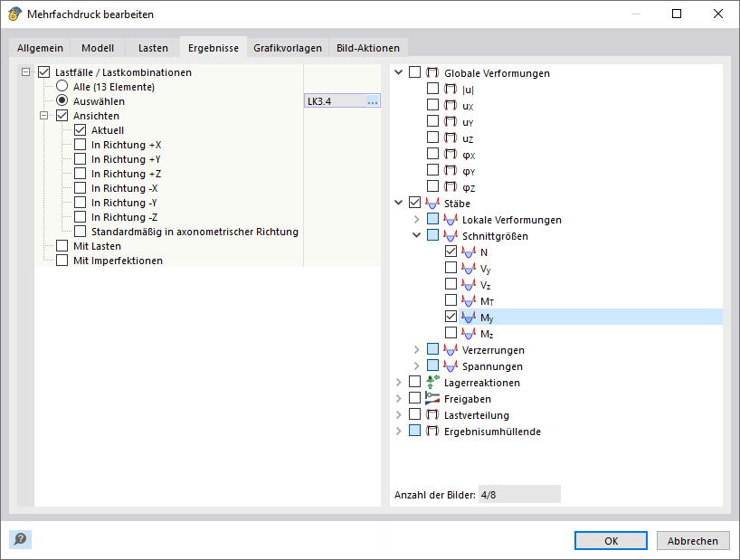Check the Lastfälle / Lastkombinationen checkbox
Screen dimensions: 740x560
[x=44, y=72]
